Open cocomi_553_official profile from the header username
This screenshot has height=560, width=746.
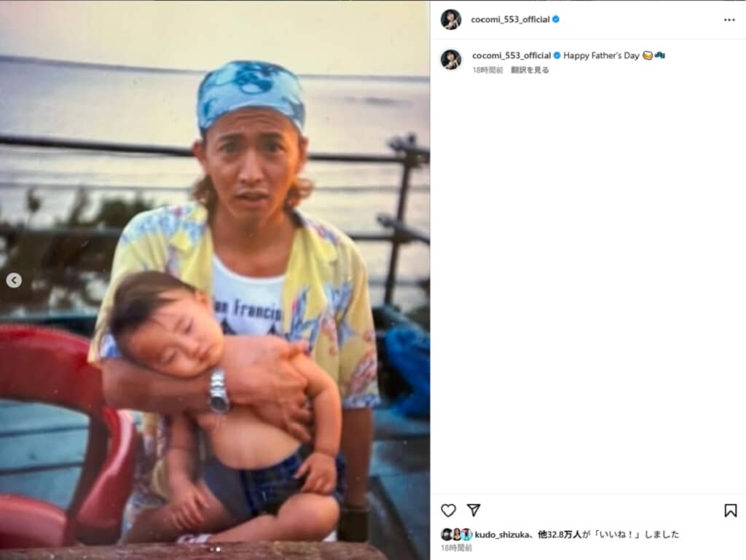[510, 20]
